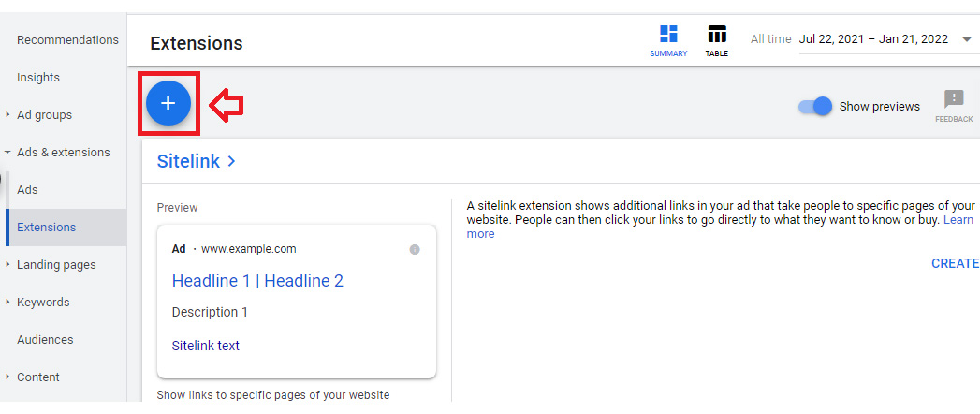The width and height of the screenshot is (980, 414).
Task: Click the info icon in ad preview
Action: coord(415,249)
